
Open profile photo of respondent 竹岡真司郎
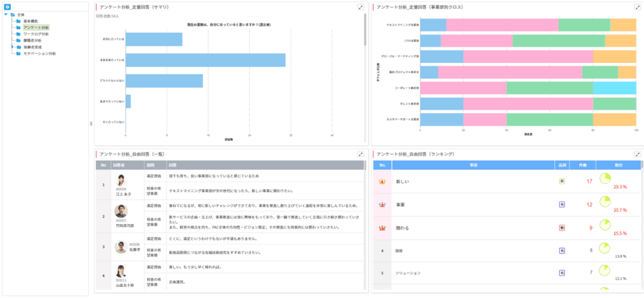pyautogui.click(x=121, y=212)
